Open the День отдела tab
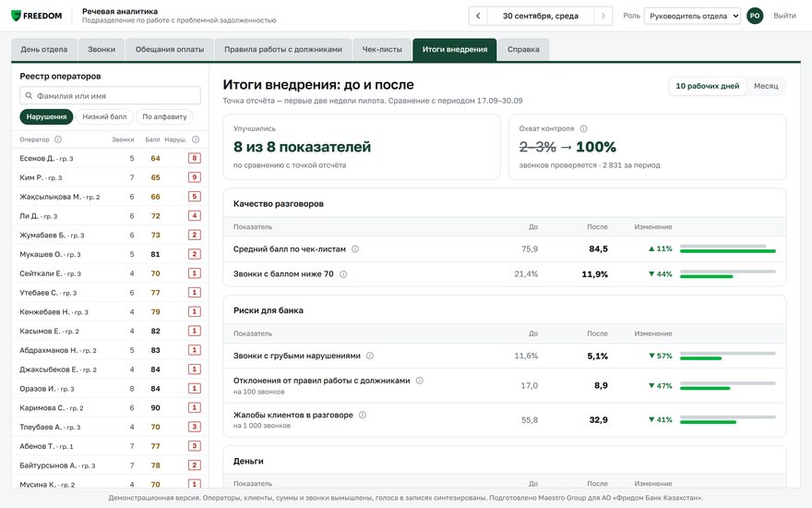 tap(44, 50)
